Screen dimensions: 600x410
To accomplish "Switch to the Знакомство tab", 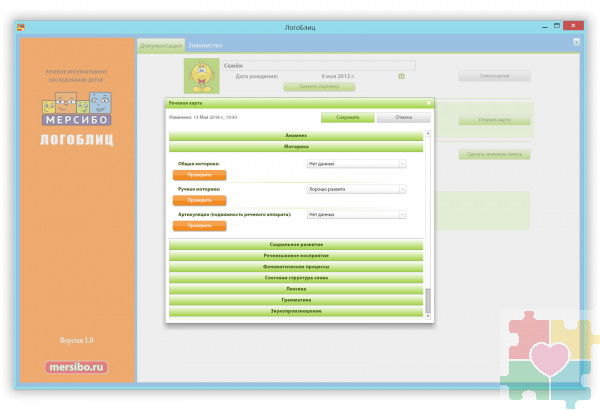I will coord(205,46).
